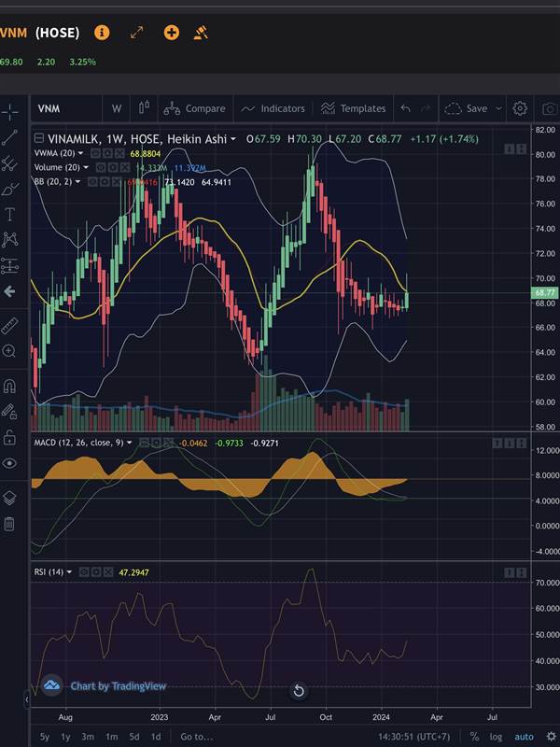Select the prediction and measurement tool
This screenshot has height=747, width=560.
[9, 266]
